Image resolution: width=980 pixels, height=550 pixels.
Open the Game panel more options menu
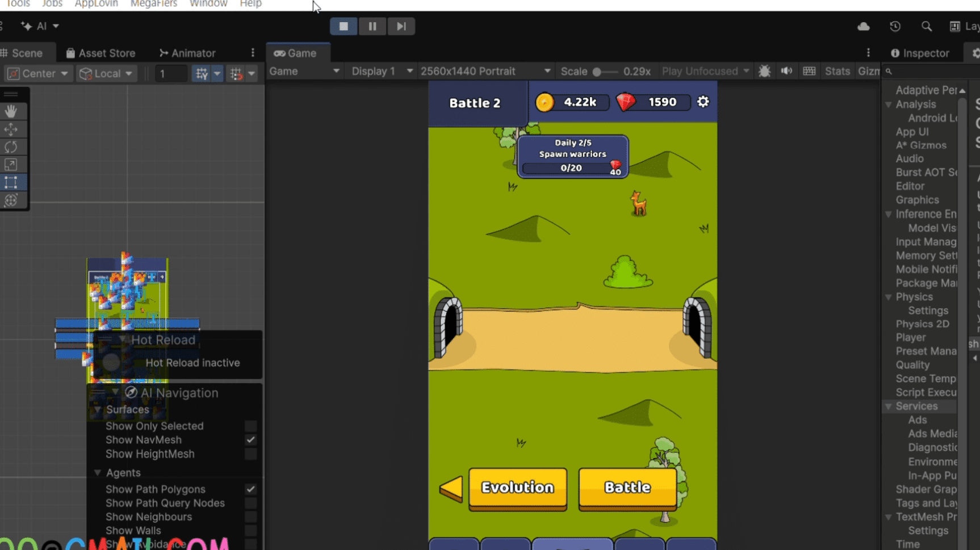coord(868,53)
